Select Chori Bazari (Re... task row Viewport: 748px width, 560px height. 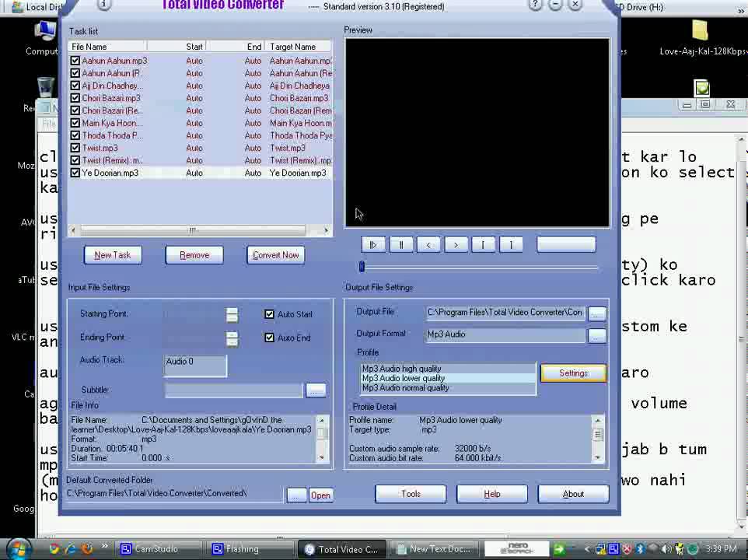coord(201,110)
